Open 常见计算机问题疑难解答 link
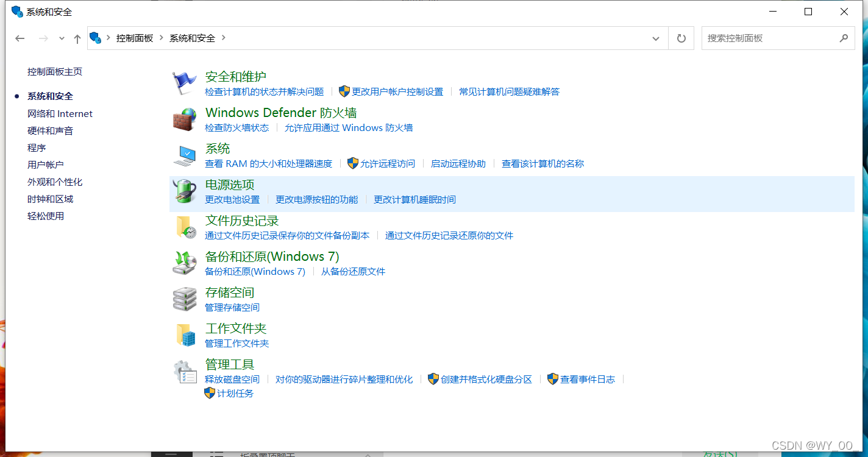Screen dimensions: 868x457 (x=510, y=91)
